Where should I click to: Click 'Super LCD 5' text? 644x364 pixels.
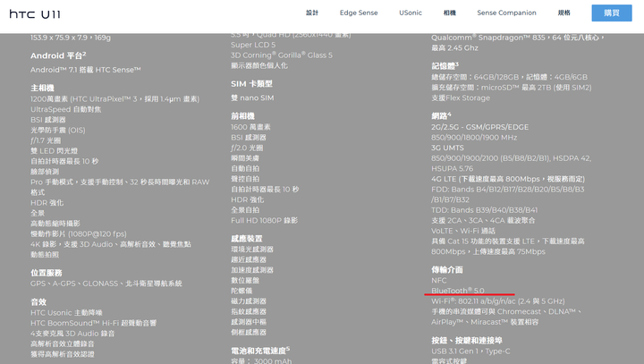click(x=253, y=45)
